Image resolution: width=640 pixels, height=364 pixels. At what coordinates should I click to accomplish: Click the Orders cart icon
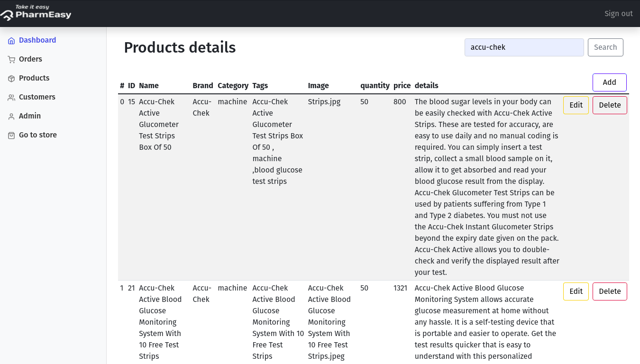(x=11, y=60)
